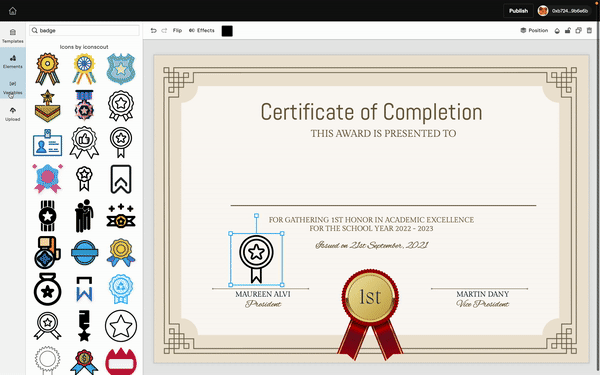Insert the blue police shield star badge
Viewport: 600px width, 375px height.
(x=121, y=69)
